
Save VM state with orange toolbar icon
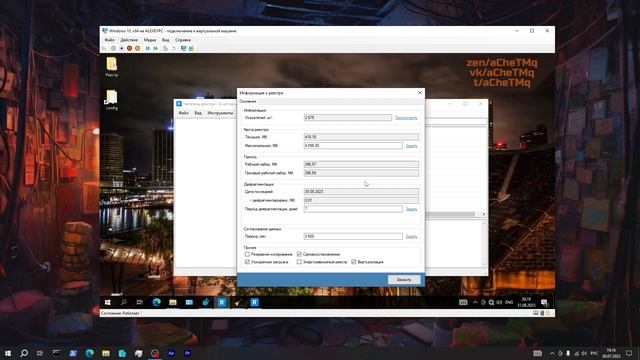point(138,48)
